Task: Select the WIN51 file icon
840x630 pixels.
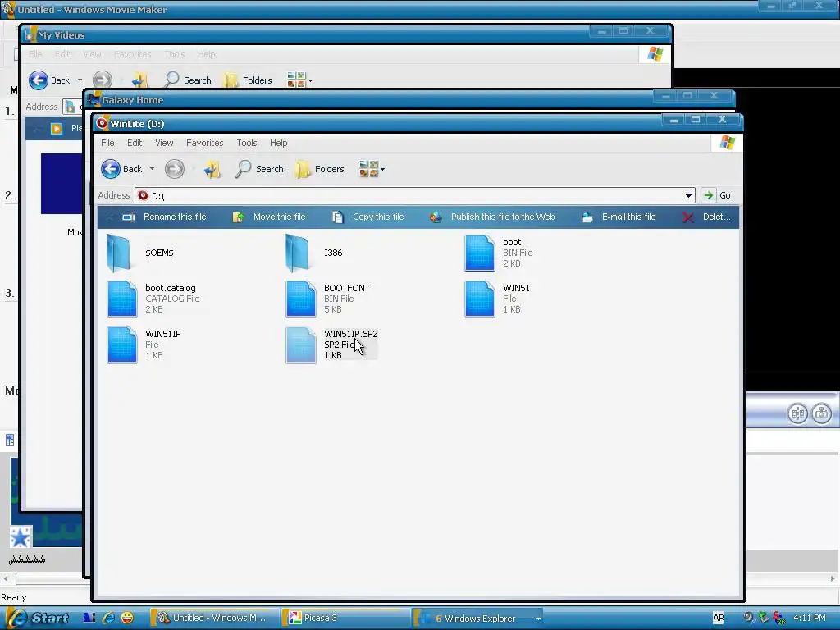Action: tap(479, 299)
